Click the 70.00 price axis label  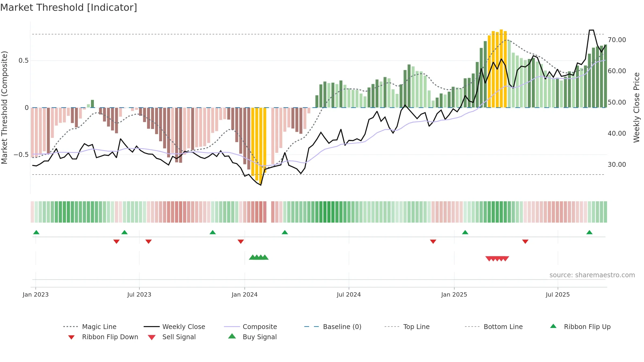pyautogui.click(x=617, y=40)
